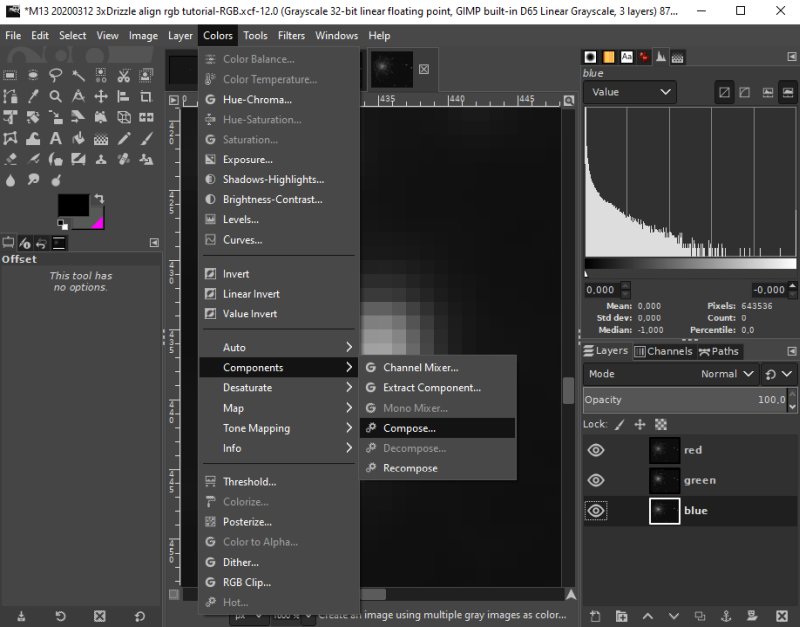Image resolution: width=800 pixels, height=627 pixels.
Task: Select the Blur/Sharpen droplet tool
Action: tap(10, 180)
